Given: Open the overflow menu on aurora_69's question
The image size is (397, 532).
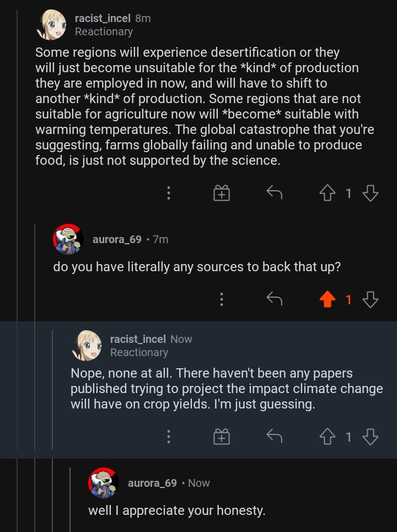Looking at the screenshot, I should [x=221, y=299].
